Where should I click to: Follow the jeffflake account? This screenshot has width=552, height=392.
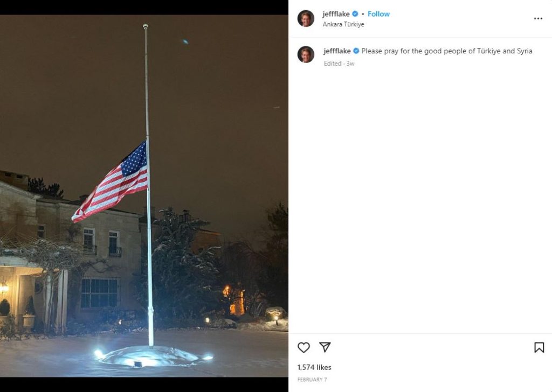pyautogui.click(x=378, y=13)
